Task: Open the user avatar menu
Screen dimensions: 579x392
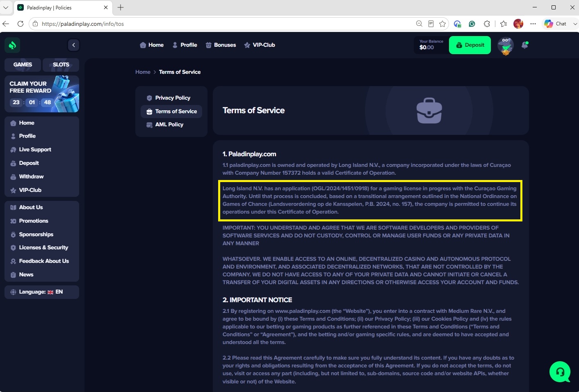Action: [506, 46]
